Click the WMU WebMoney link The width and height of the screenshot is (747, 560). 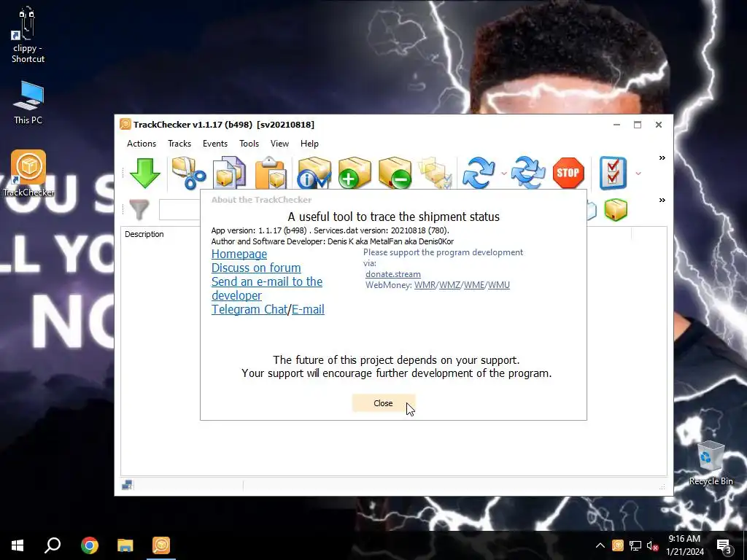coord(499,285)
